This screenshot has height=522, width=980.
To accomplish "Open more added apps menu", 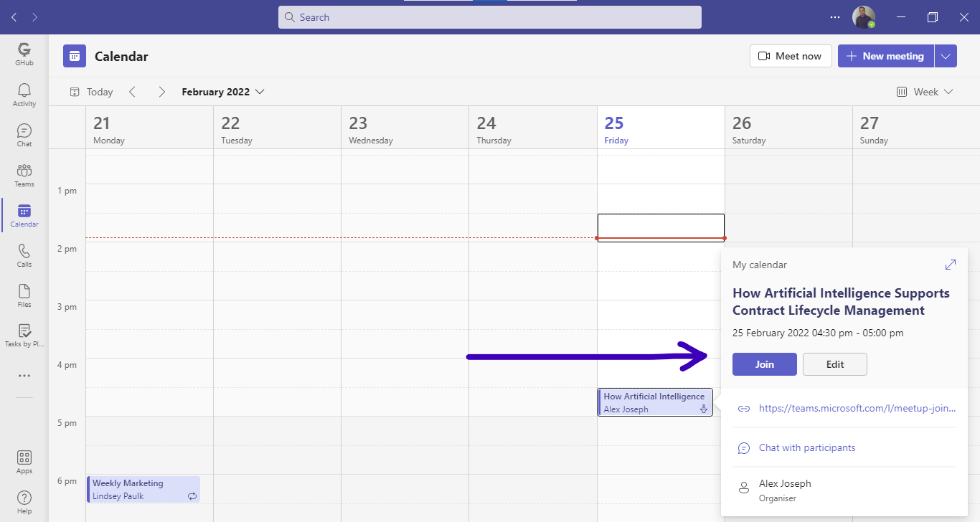I will pyautogui.click(x=24, y=375).
